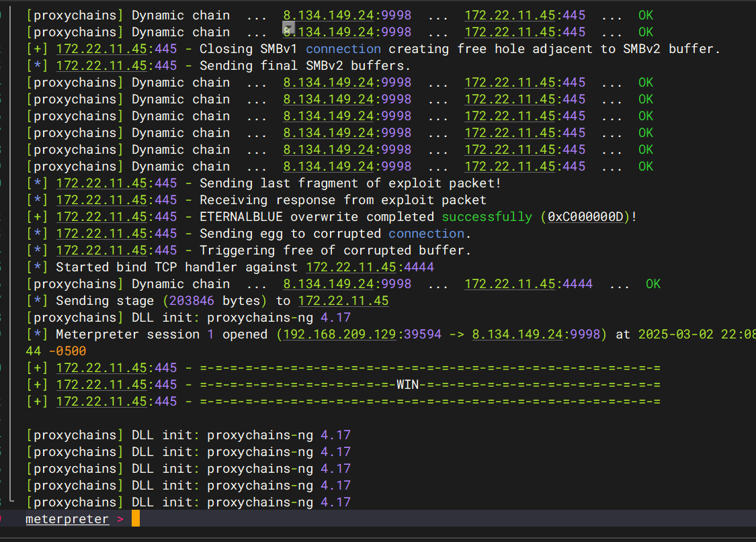Open 172.22.11.45:4444 in bind TCP handler line

[x=370, y=267]
